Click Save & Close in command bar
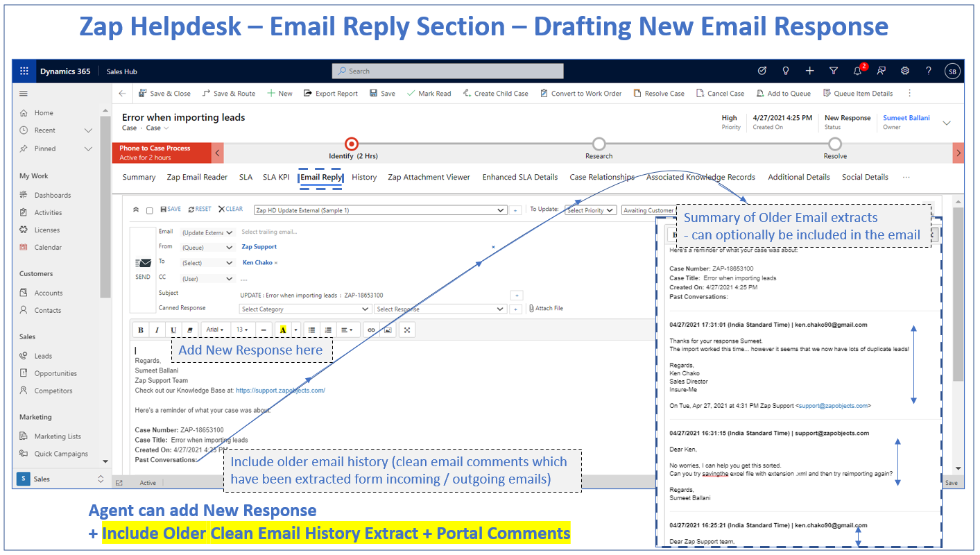Image resolution: width=980 pixels, height=555 pixels. 164,93
